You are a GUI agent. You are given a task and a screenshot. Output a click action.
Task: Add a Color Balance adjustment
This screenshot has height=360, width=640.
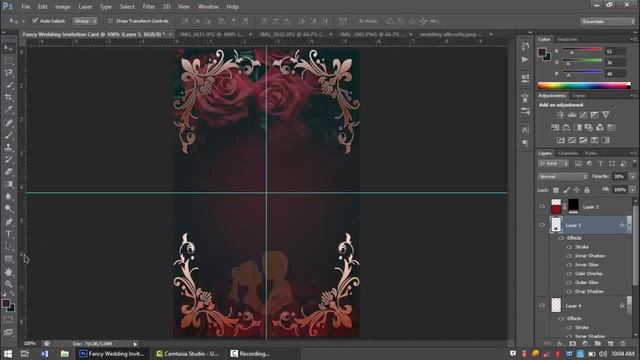tap(566, 127)
